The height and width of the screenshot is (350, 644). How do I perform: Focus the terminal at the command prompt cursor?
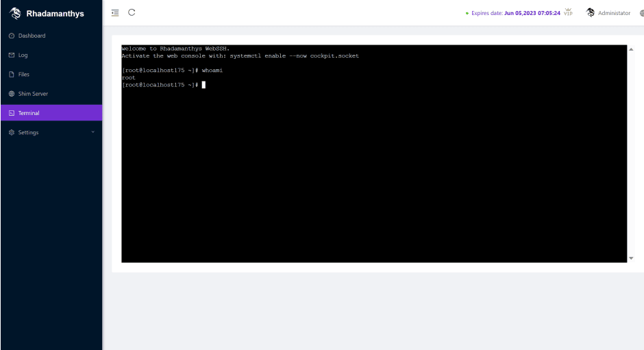203,85
